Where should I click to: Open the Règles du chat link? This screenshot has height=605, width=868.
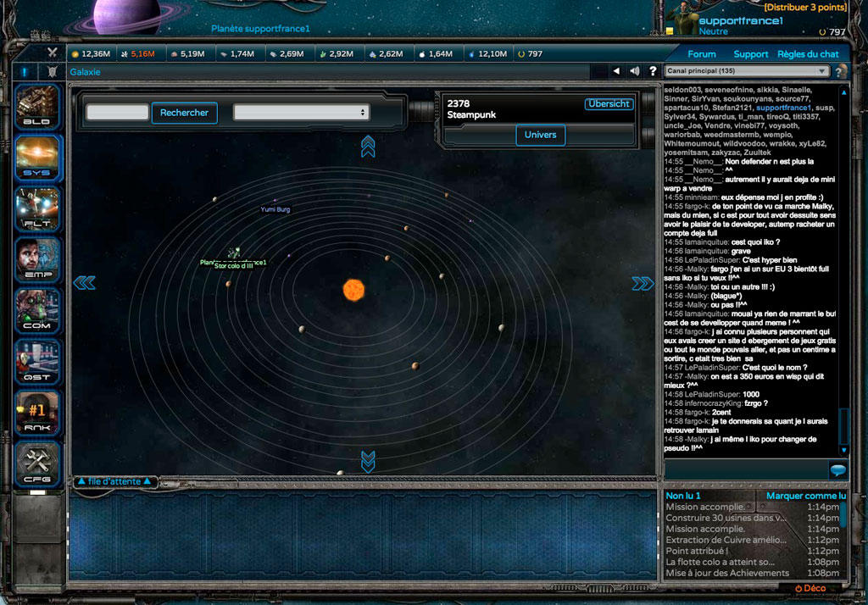(x=808, y=54)
